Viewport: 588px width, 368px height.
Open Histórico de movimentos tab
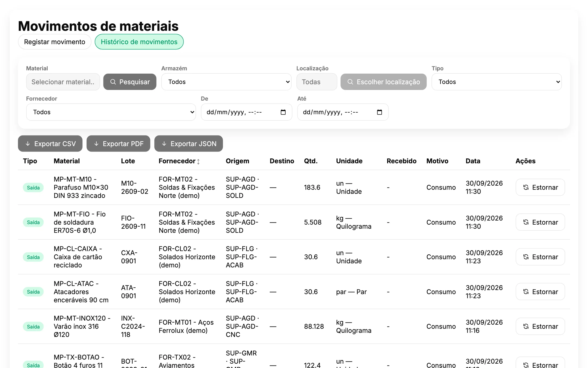tap(139, 42)
